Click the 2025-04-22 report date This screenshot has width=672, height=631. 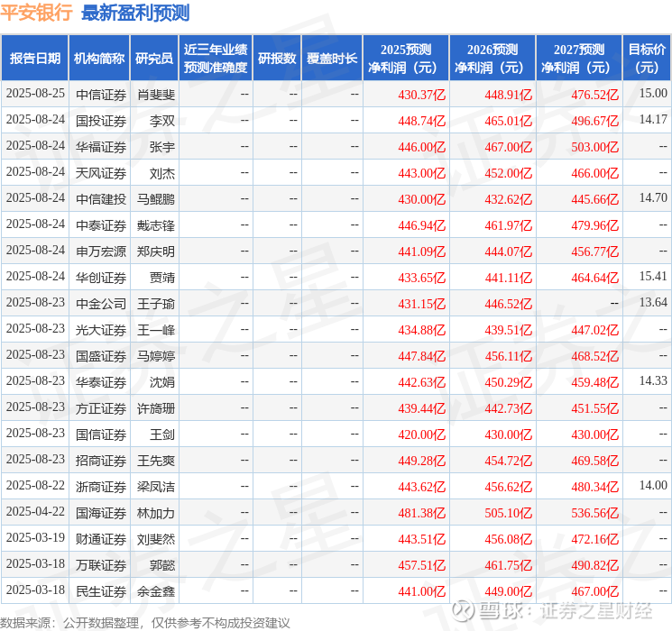click(x=35, y=511)
